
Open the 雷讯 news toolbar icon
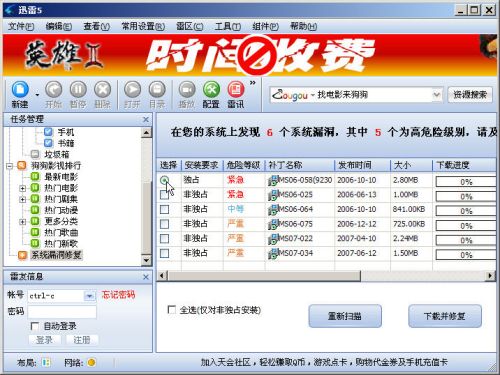[236, 89]
